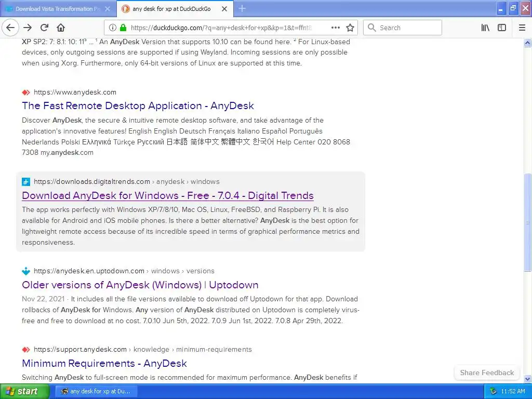This screenshot has width=532, height=399.
Task: Close the DuckDuckGo search tab
Action: coord(224,9)
